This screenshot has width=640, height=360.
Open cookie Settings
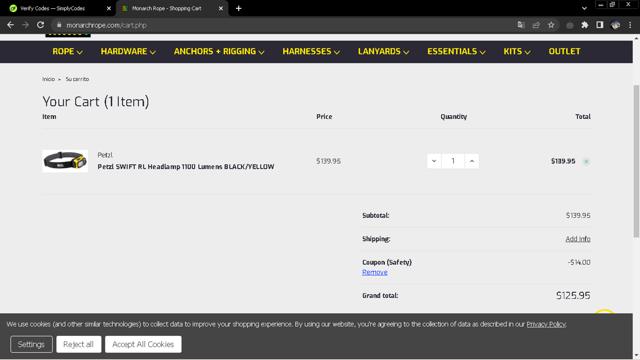coord(31,344)
